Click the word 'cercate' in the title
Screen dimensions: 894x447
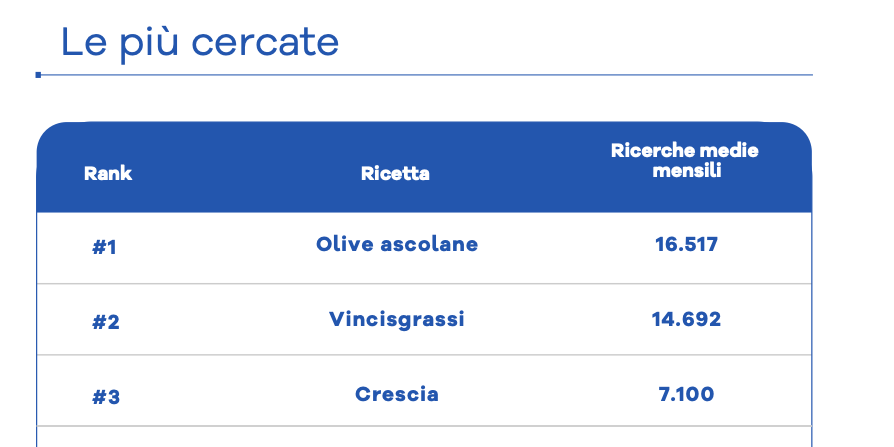click(265, 43)
